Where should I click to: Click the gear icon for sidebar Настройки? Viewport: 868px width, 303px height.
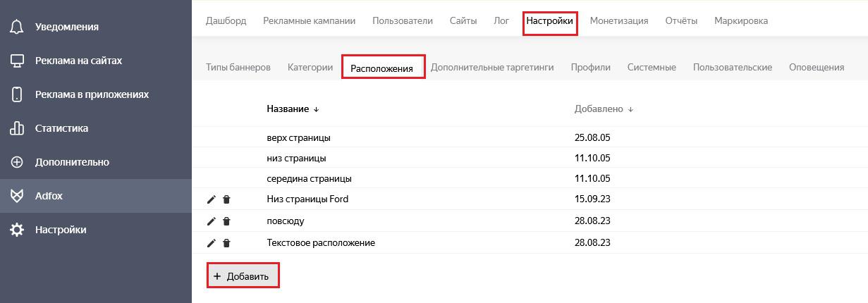click(x=17, y=230)
